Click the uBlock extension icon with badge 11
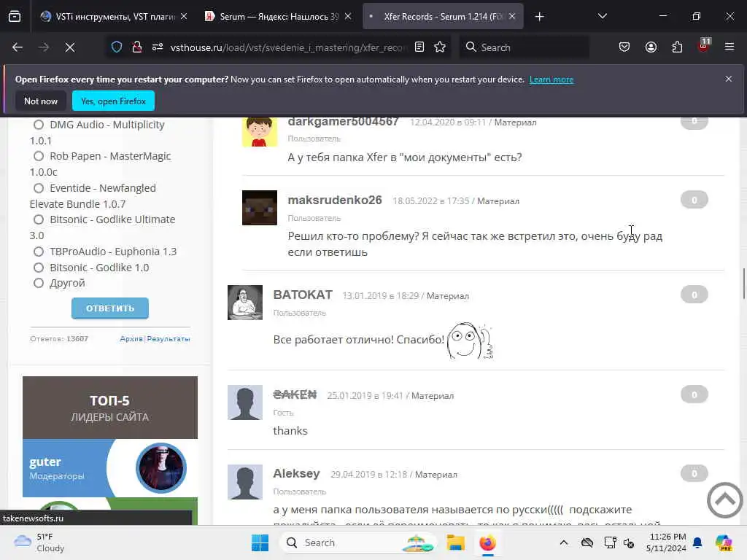747x560 pixels. click(704, 46)
